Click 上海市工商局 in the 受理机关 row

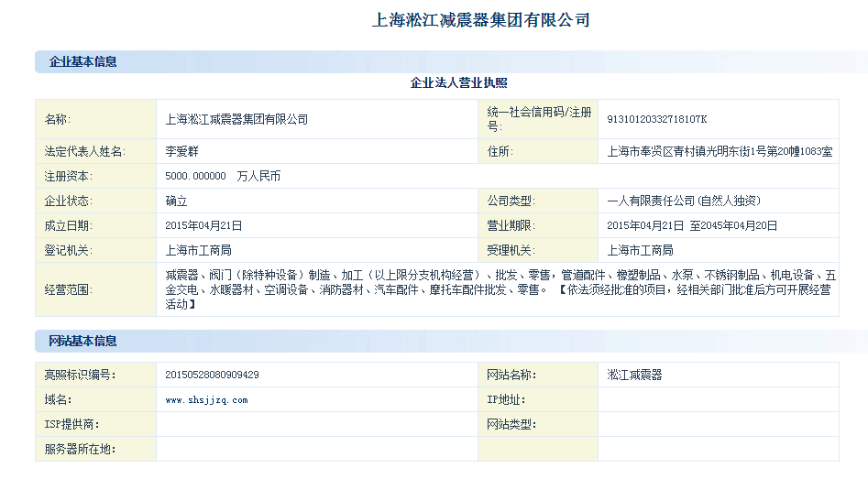[x=640, y=250]
